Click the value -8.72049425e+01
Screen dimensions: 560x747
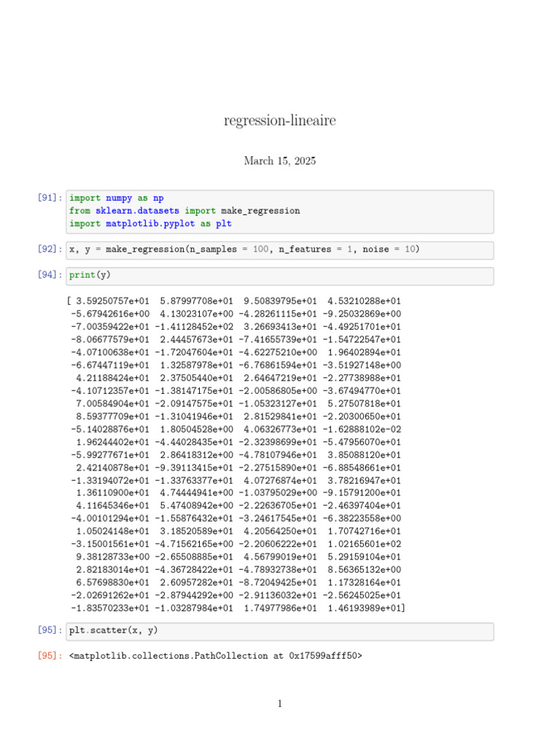point(278,583)
